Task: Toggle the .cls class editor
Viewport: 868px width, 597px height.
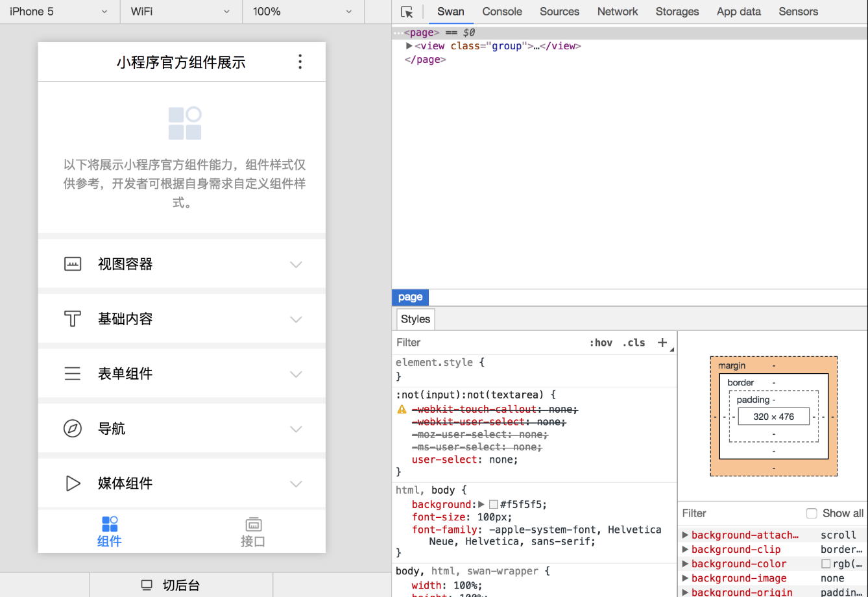Action: click(x=633, y=342)
